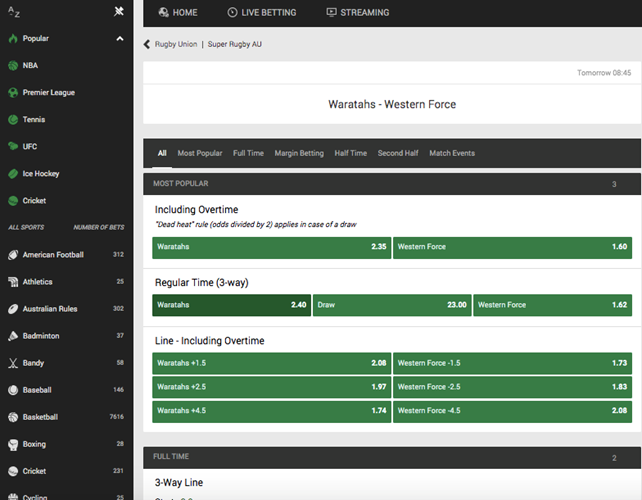Click the Ice Hockey icon
642x500 pixels.
tap(13, 174)
